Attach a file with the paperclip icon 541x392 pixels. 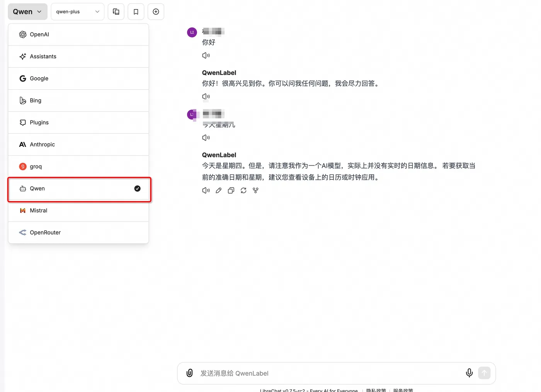click(x=190, y=373)
